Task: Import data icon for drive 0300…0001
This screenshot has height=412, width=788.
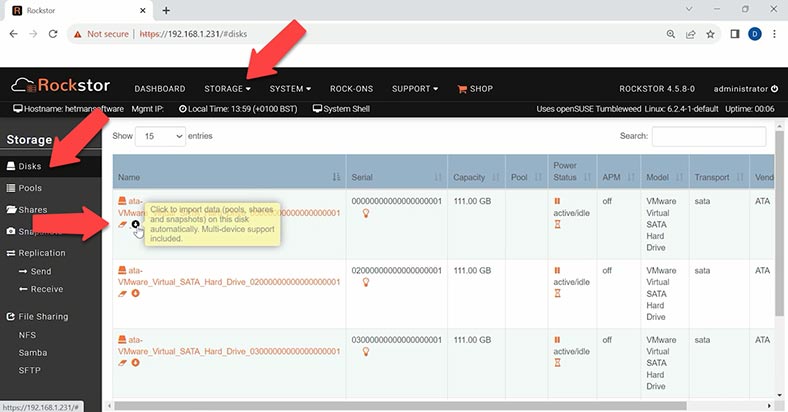Action: click(x=135, y=362)
